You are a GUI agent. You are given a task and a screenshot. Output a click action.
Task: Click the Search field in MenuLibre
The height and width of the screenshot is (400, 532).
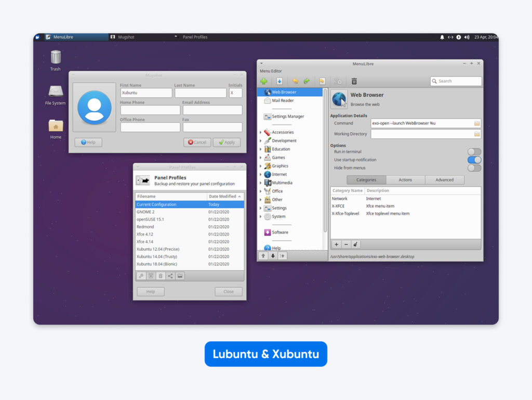click(456, 81)
